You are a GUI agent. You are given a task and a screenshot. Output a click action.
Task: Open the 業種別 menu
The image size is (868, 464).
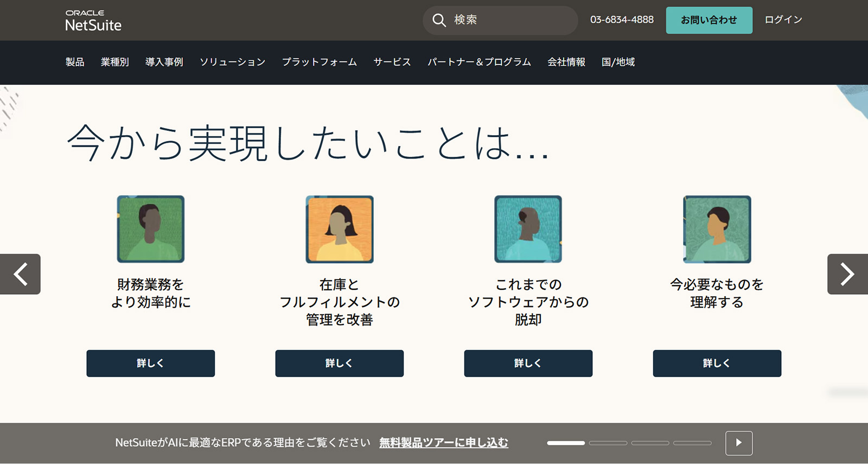click(x=114, y=62)
